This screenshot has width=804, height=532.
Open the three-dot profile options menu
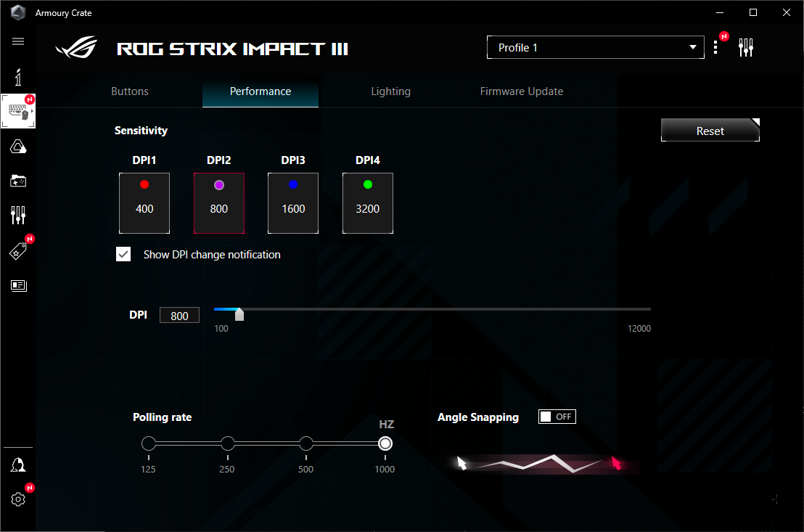click(715, 48)
